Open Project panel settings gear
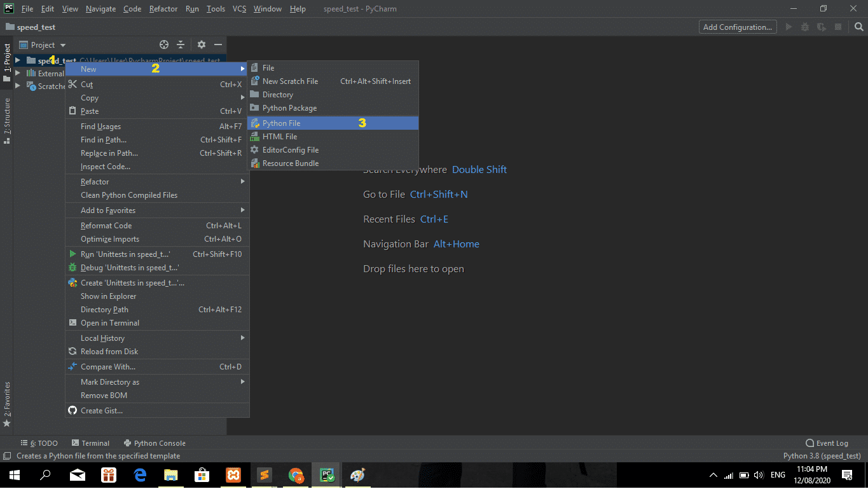This screenshot has height=489, width=868. (202, 45)
